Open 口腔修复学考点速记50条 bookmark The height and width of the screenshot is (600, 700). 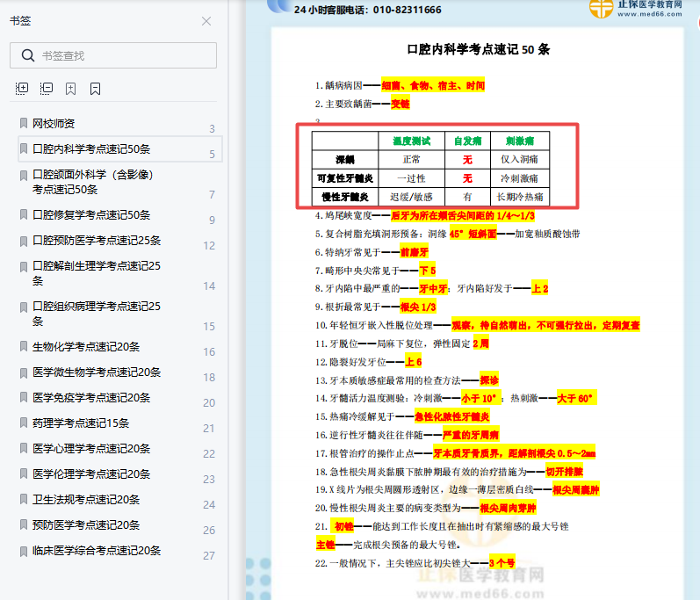(90, 214)
